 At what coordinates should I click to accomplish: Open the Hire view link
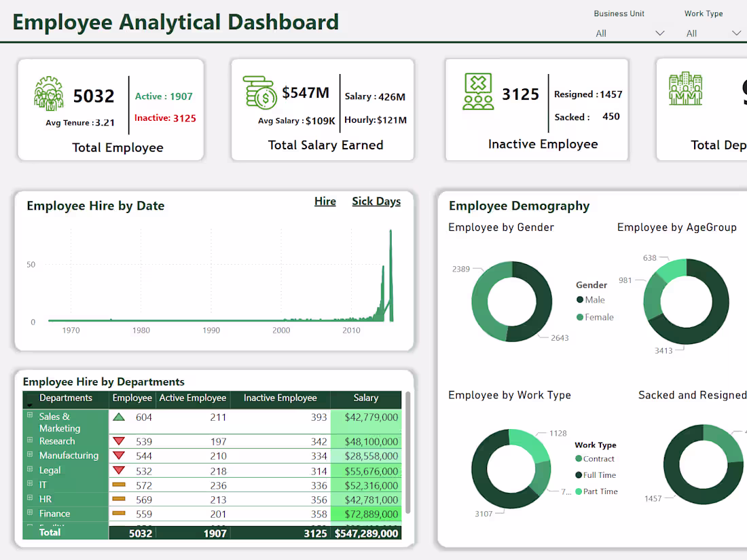(x=325, y=201)
